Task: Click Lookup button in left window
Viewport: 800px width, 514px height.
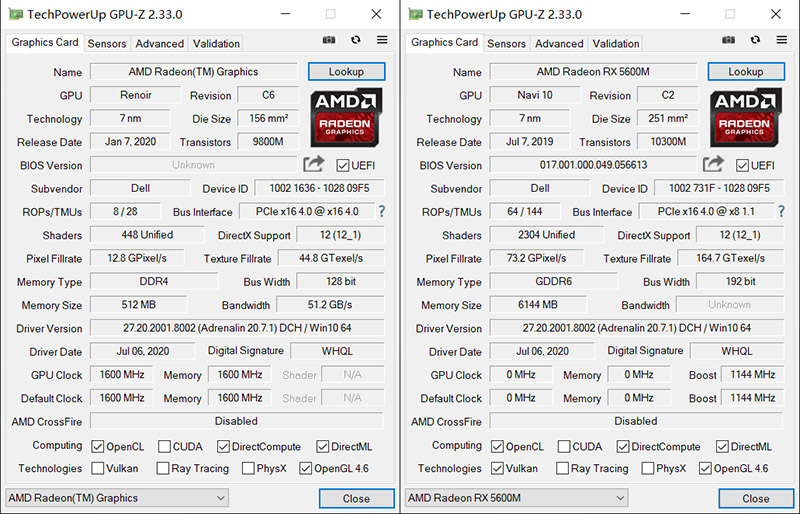Action: click(x=346, y=71)
